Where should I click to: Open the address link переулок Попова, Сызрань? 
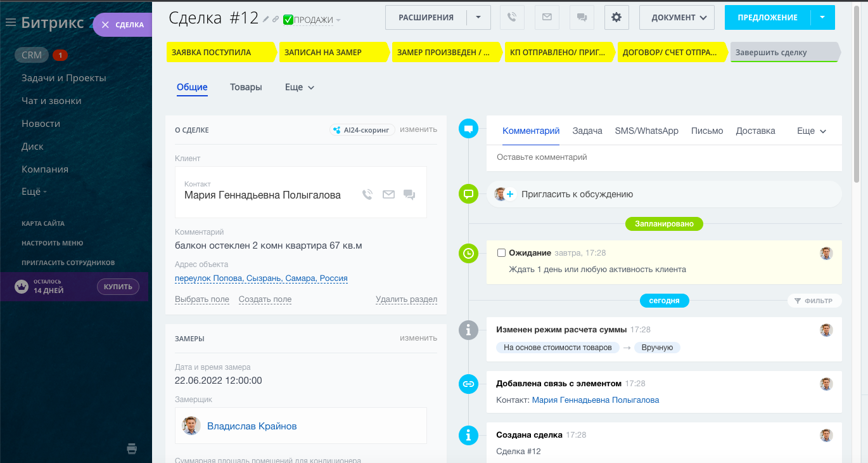(261, 278)
